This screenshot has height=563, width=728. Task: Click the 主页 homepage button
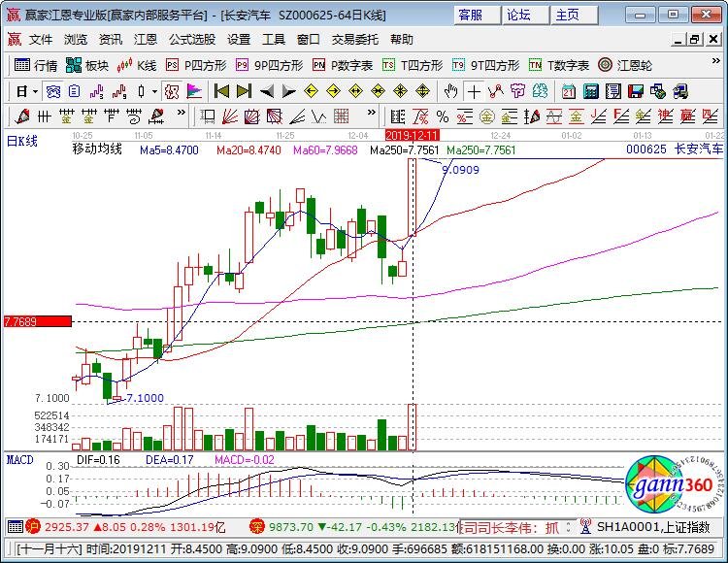point(574,16)
